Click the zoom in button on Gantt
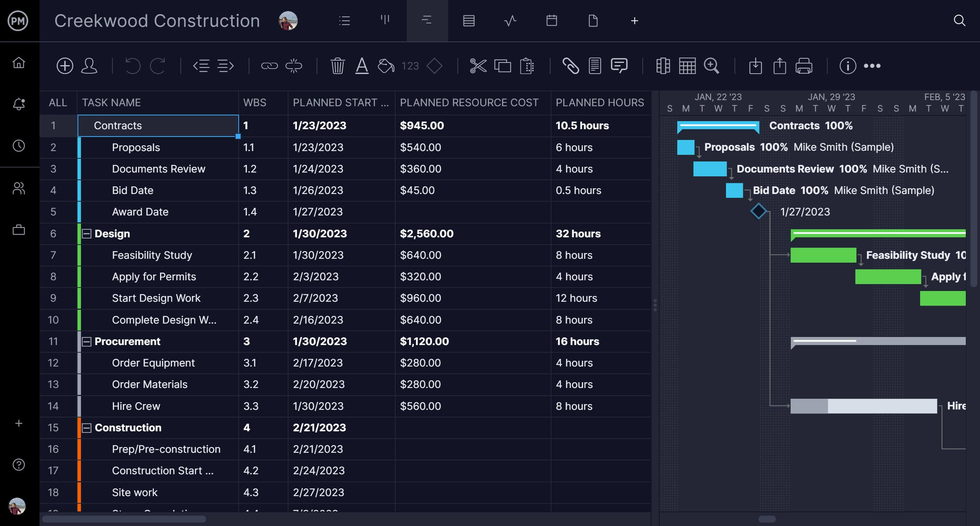The image size is (980, 526). coord(712,66)
